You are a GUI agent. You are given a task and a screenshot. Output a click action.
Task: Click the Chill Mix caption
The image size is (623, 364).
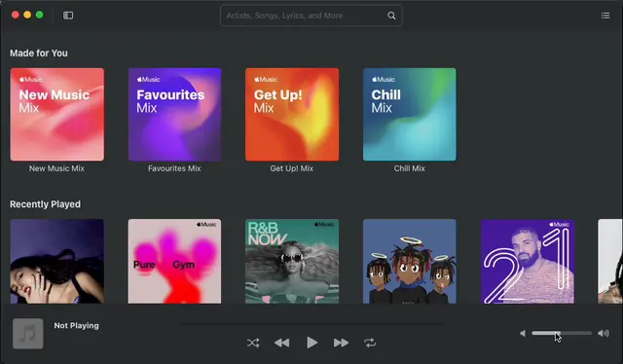coord(409,168)
